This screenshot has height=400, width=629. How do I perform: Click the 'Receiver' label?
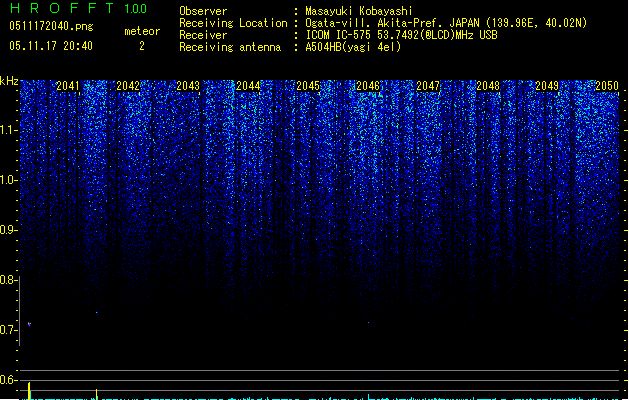[203, 35]
